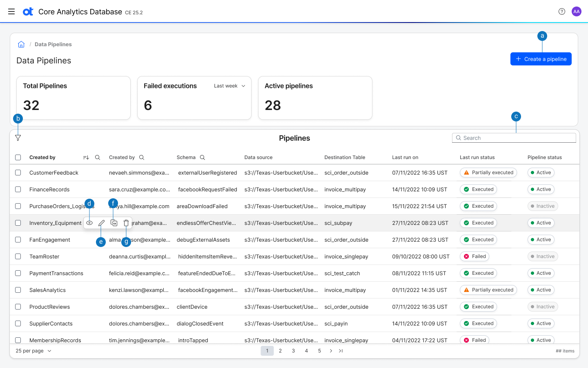Duplicate the Inventory_Equipment pipeline

click(114, 223)
